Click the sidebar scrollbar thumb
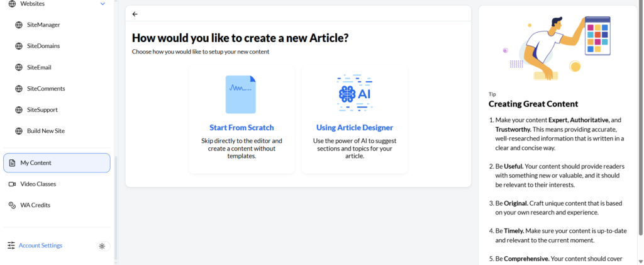 116,208
